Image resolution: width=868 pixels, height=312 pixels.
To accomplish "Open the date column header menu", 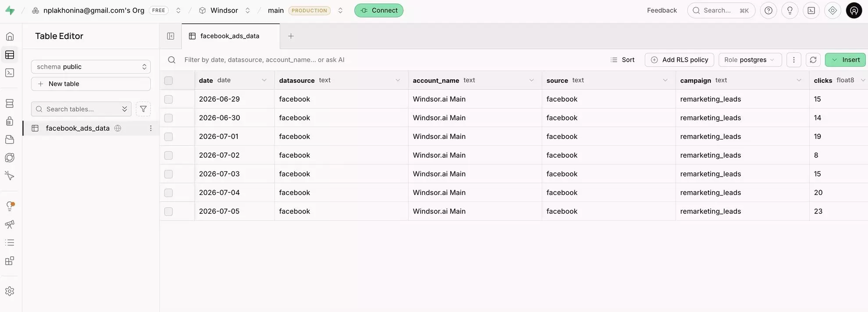I will tap(264, 80).
